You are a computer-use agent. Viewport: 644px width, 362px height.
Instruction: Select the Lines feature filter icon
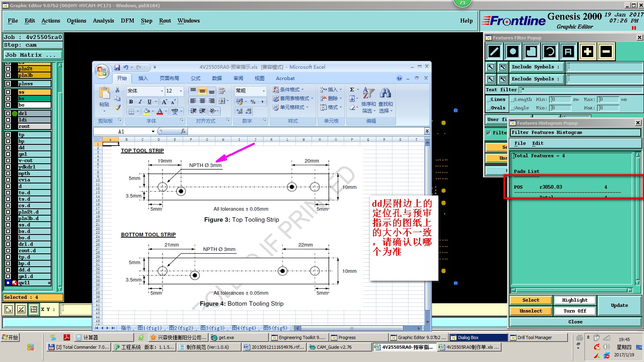point(494,51)
